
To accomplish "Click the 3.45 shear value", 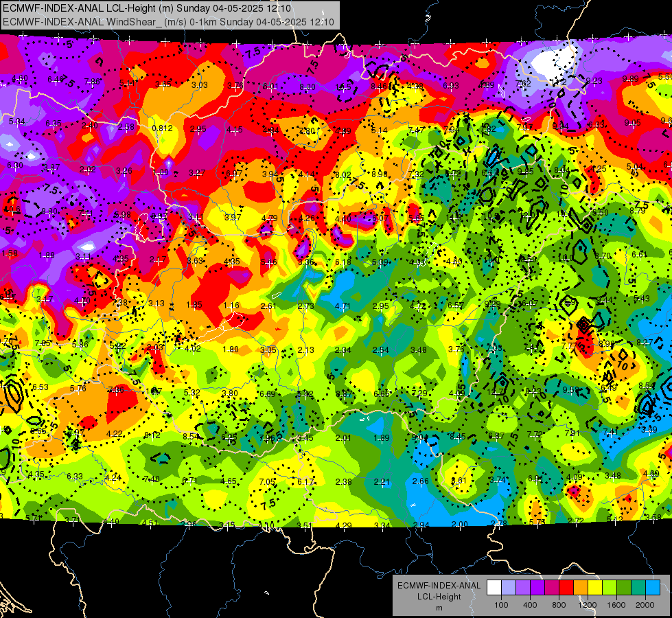I will (x=305, y=438).
